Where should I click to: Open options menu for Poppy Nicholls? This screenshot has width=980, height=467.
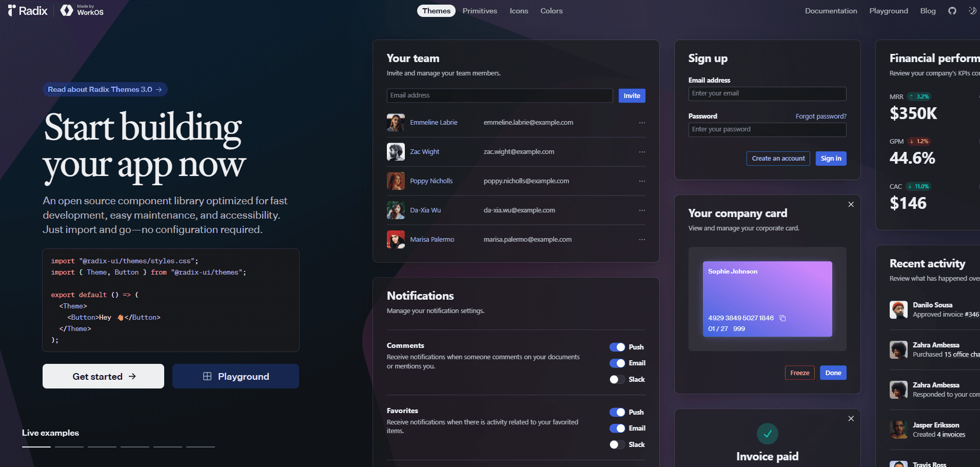[642, 181]
